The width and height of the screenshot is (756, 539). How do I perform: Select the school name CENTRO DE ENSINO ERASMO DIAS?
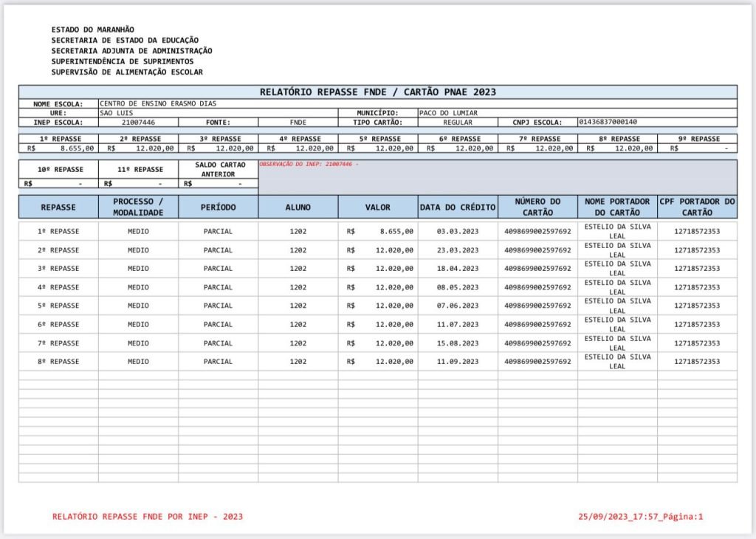click(x=158, y=104)
